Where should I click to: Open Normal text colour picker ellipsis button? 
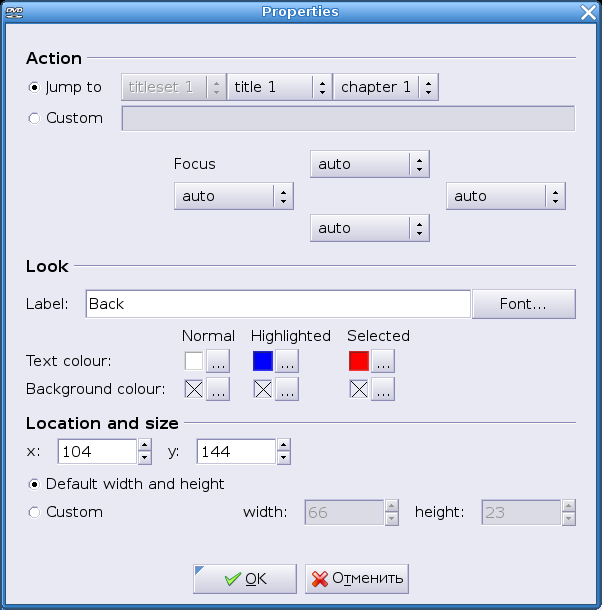tap(217, 361)
